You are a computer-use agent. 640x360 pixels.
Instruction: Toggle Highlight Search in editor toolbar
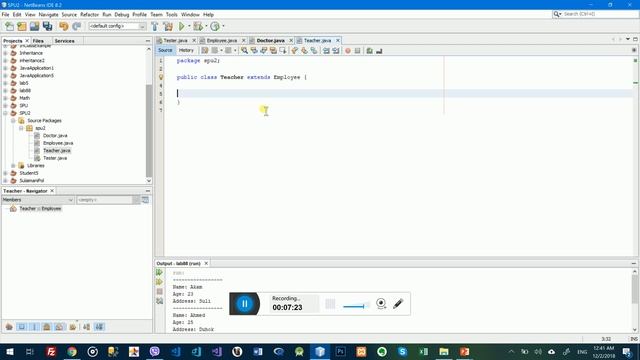(273, 51)
